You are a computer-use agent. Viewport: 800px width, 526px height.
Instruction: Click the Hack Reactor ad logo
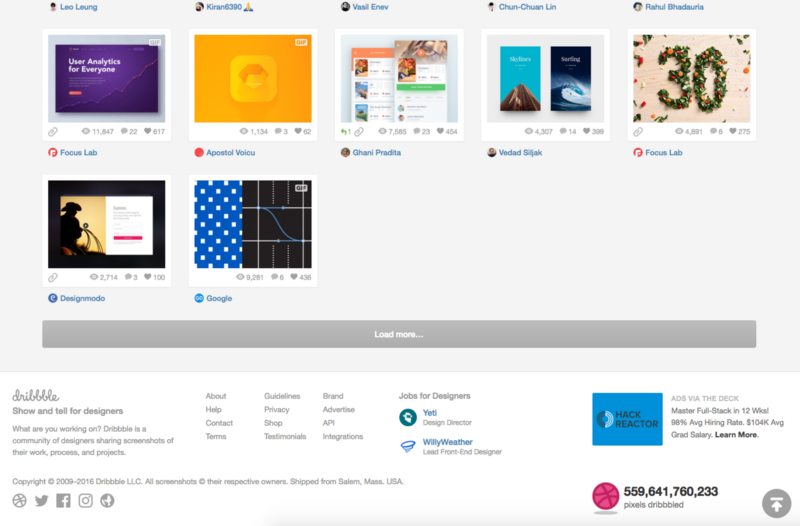click(x=626, y=418)
